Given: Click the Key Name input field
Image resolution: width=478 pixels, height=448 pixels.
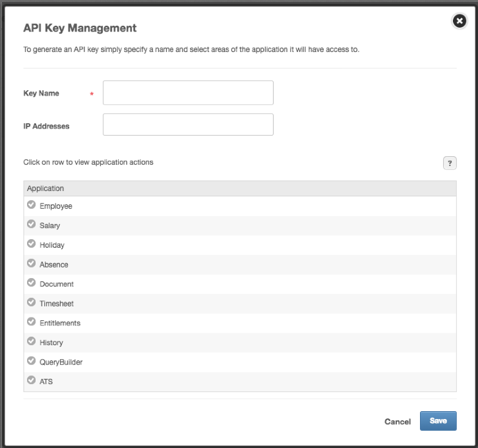Looking at the screenshot, I should click(x=188, y=93).
